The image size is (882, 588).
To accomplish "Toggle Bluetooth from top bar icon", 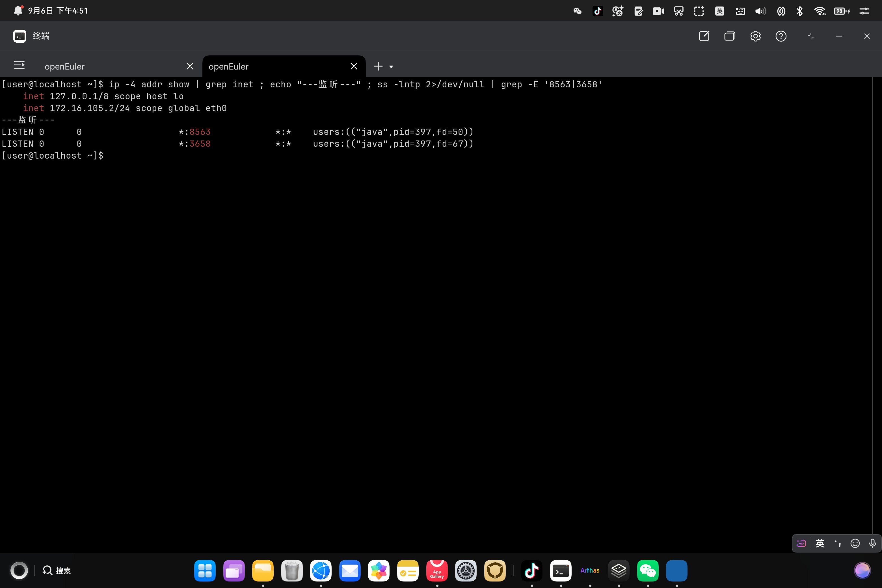I will tap(799, 11).
